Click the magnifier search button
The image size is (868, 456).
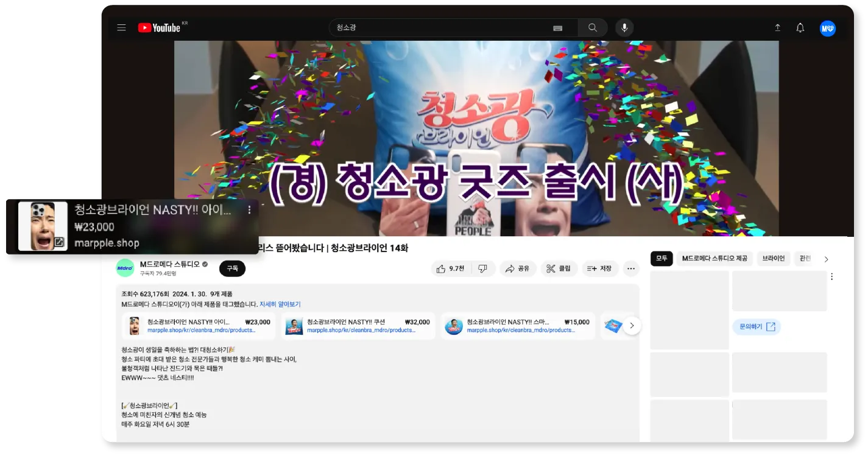593,28
